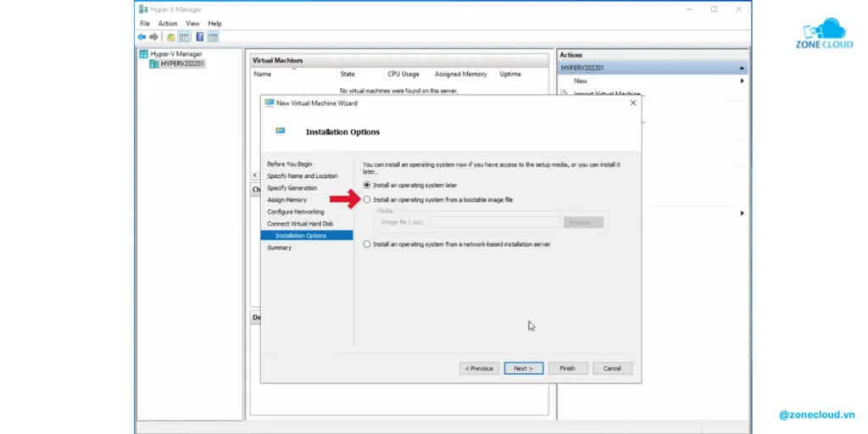Viewport: 868px width, 434px height.
Task: Click the Hyper-V Manager title bar app icon
Action: tap(143, 9)
